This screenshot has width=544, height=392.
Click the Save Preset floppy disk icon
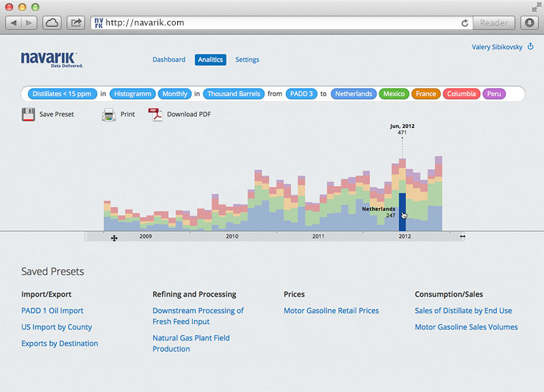(x=28, y=115)
